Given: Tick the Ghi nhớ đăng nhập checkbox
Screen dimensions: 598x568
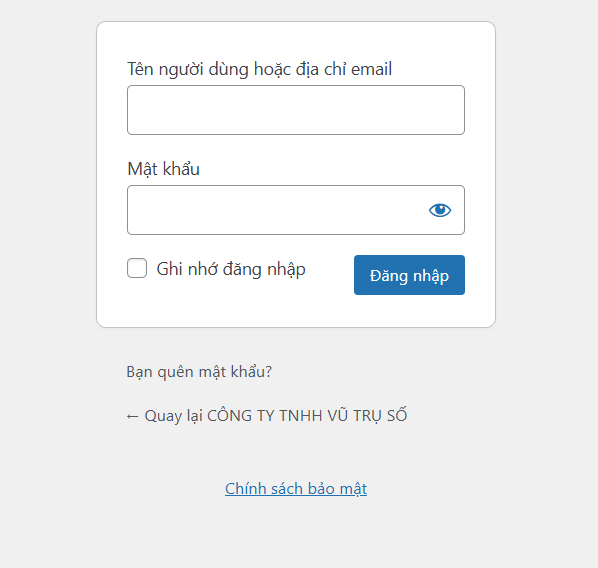Looking at the screenshot, I should coord(137,268).
